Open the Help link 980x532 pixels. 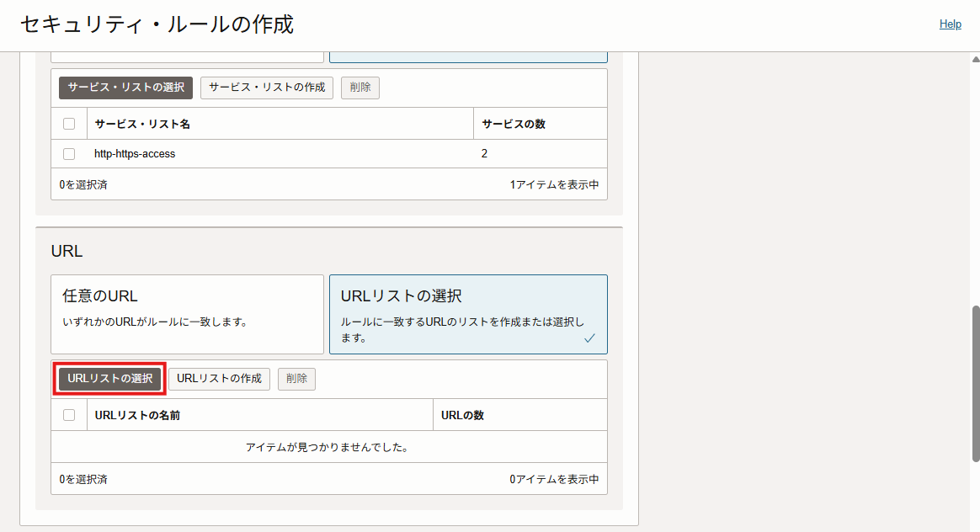(x=950, y=24)
